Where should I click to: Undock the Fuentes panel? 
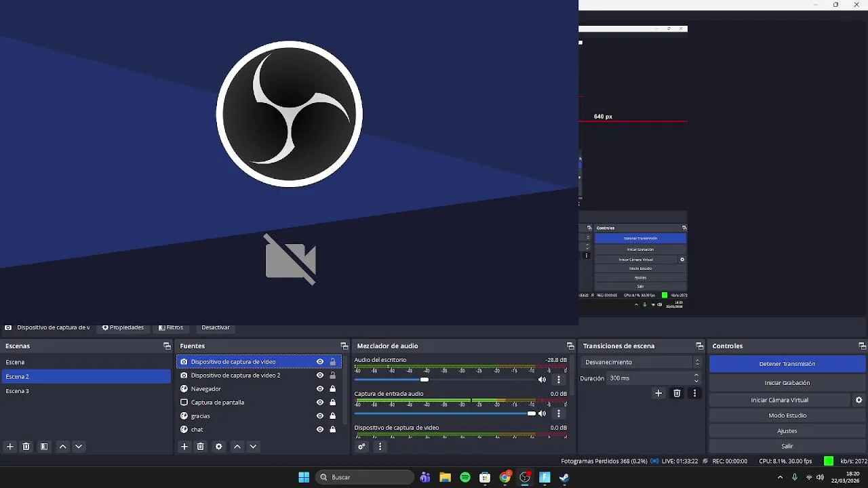344,346
